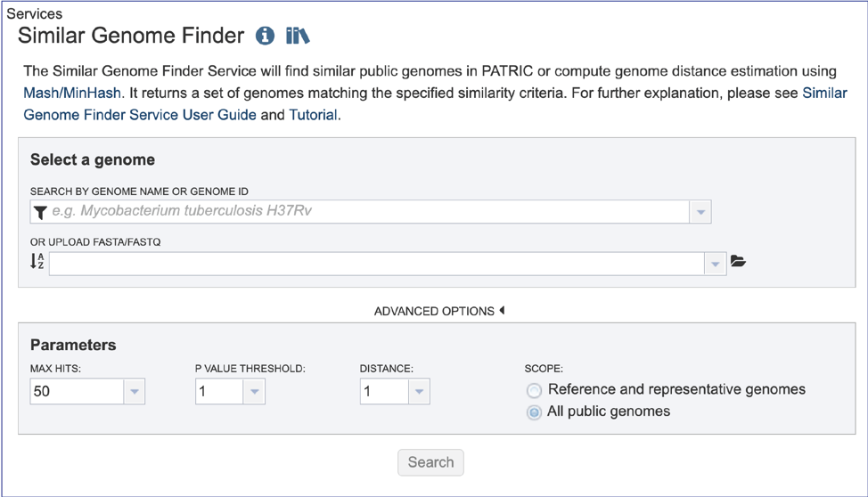The image size is (868, 497).
Task: Click the filter funnel icon in genome search
Action: coord(40,213)
